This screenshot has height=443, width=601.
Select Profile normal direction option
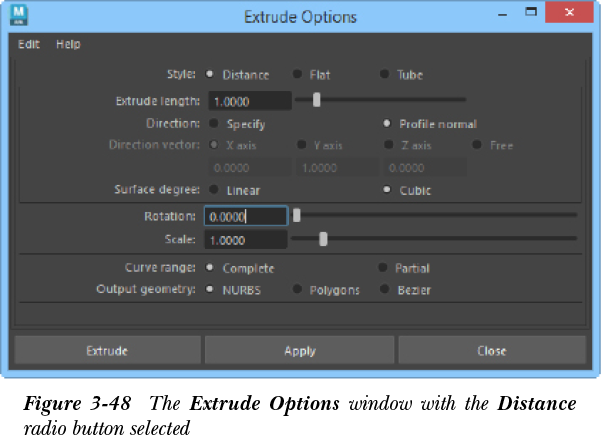[387, 124]
